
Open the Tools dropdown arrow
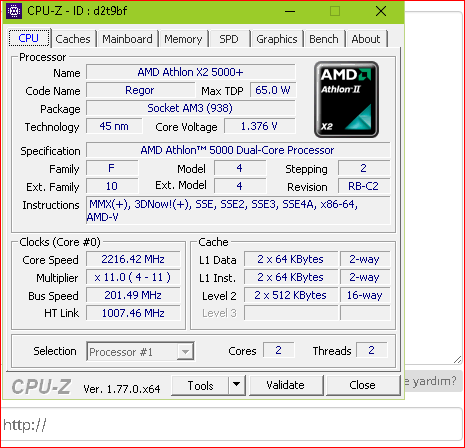click(237, 385)
